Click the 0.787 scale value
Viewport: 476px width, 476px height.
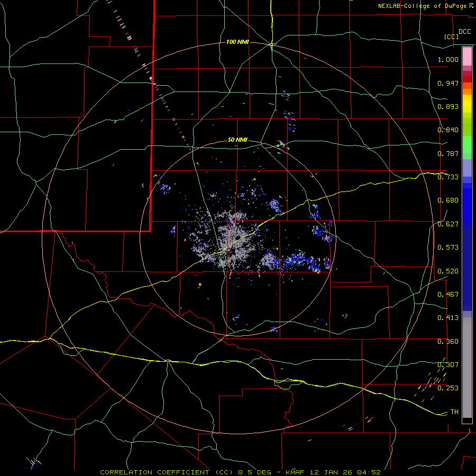point(448,153)
